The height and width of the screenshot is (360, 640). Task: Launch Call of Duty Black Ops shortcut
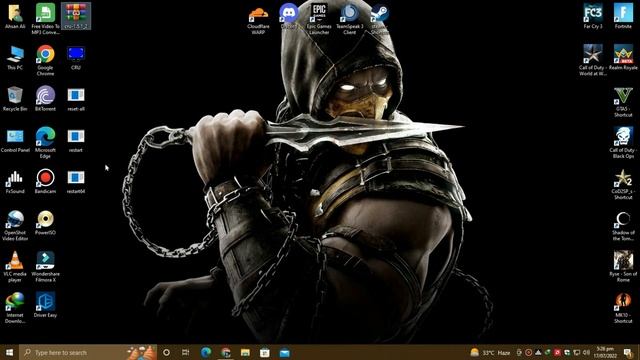(623, 142)
